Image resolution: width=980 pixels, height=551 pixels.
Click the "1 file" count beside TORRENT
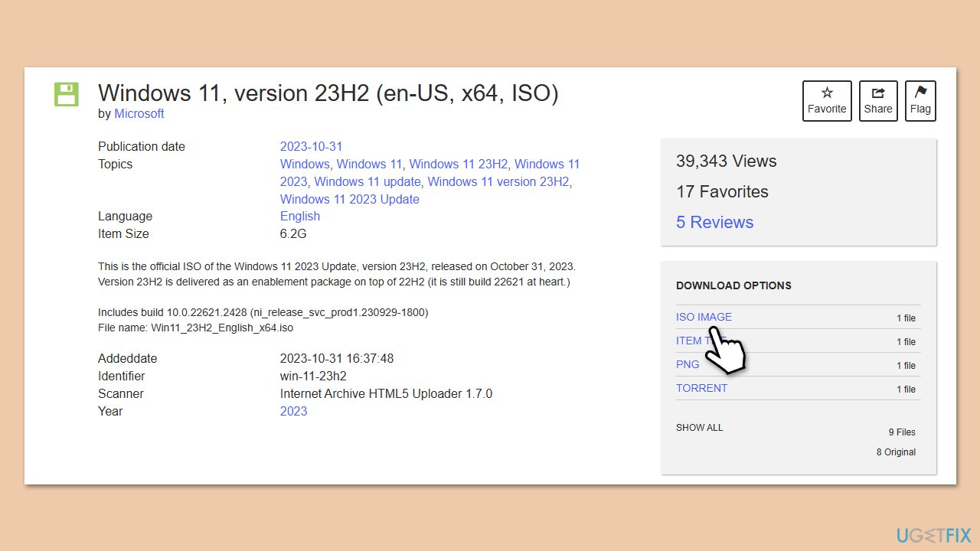(x=906, y=390)
